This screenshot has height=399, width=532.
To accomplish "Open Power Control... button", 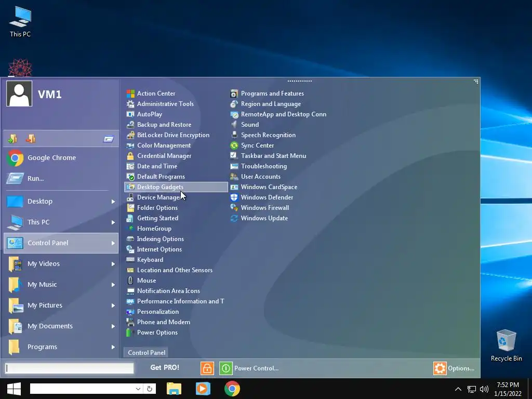I will click(x=249, y=368).
